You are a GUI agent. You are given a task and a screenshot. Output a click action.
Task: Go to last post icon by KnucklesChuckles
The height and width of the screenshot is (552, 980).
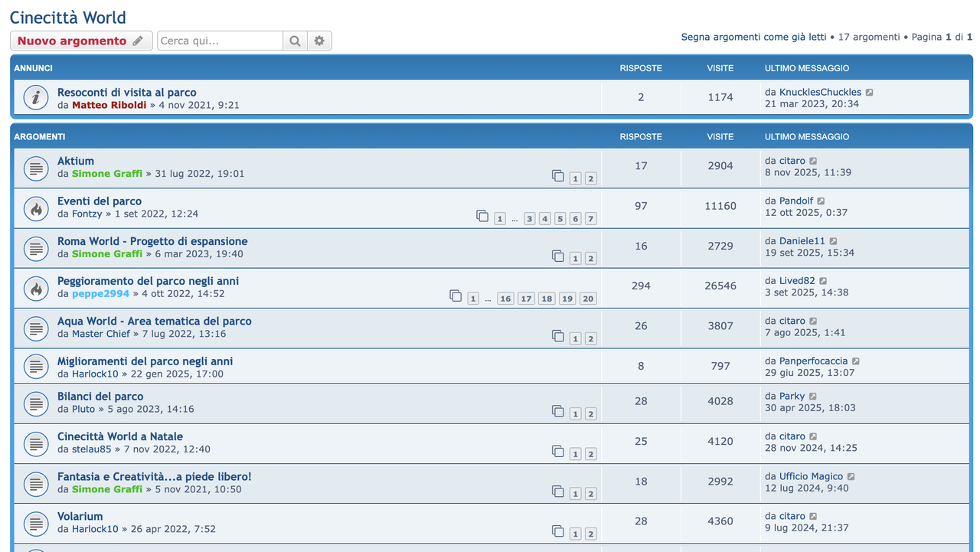click(x=870, y=93)
